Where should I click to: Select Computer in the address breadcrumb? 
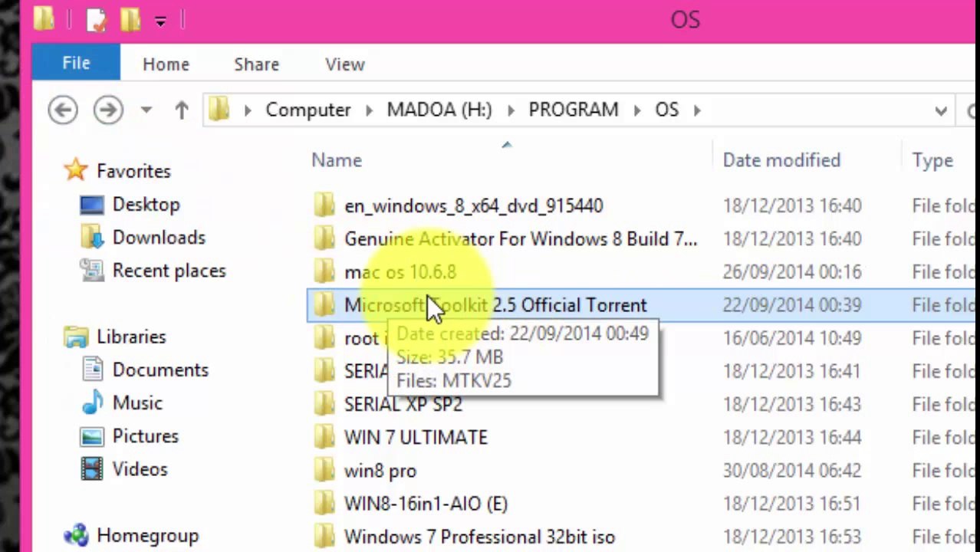point(307,110)
